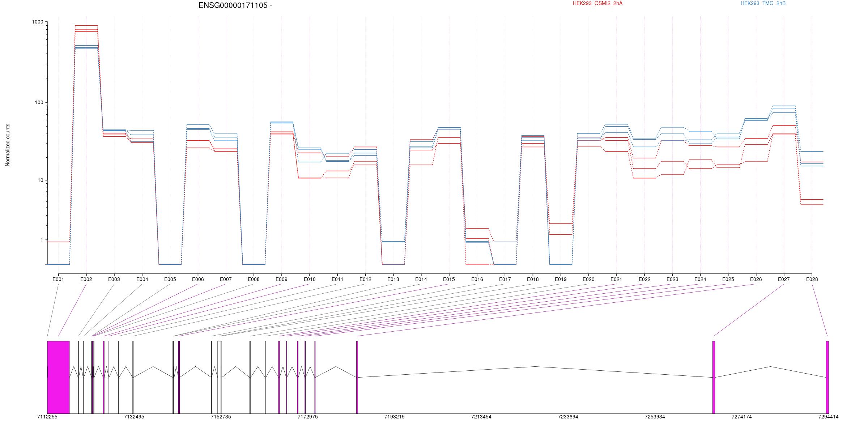
Task: Click the Normalized counts axis label
Action: [8, 145]
